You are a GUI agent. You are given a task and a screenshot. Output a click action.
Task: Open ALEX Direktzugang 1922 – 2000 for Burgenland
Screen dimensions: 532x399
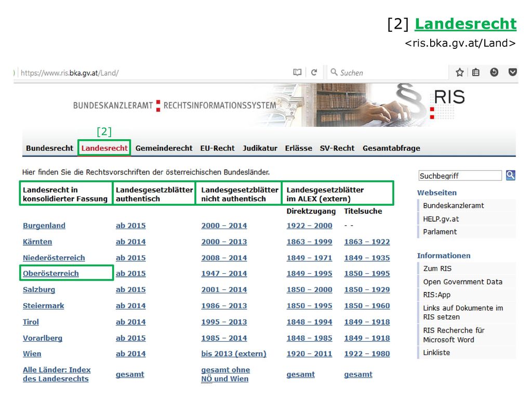(310, 225)
